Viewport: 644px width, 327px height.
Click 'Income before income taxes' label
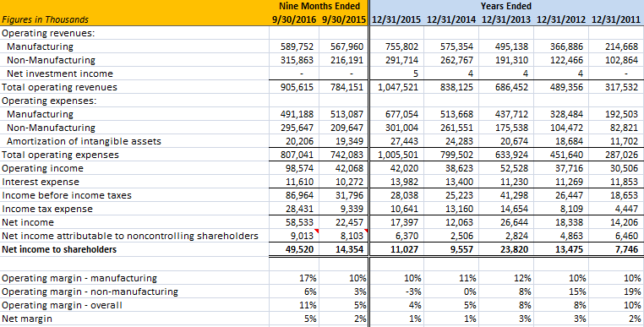point(67,195)
